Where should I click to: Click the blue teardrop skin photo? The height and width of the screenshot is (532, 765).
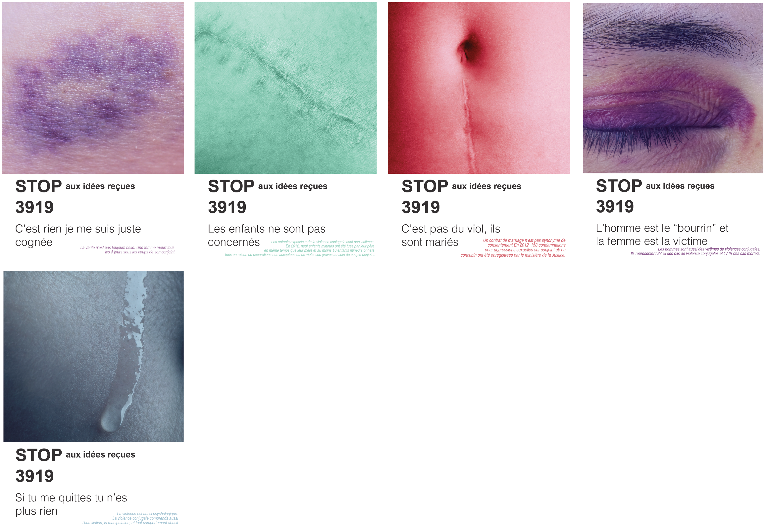(94, 357)
